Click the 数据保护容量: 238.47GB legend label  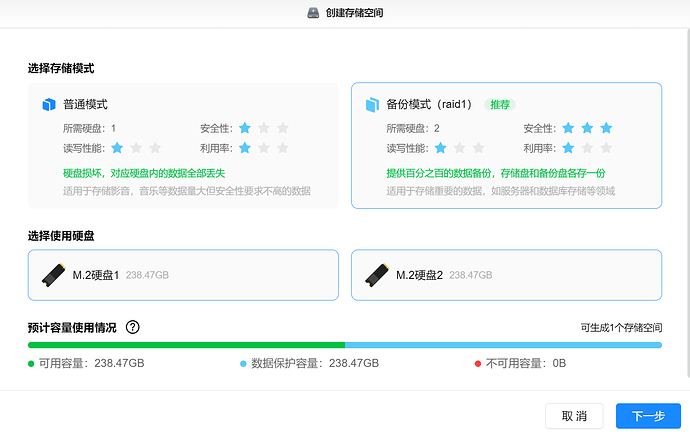314,364
